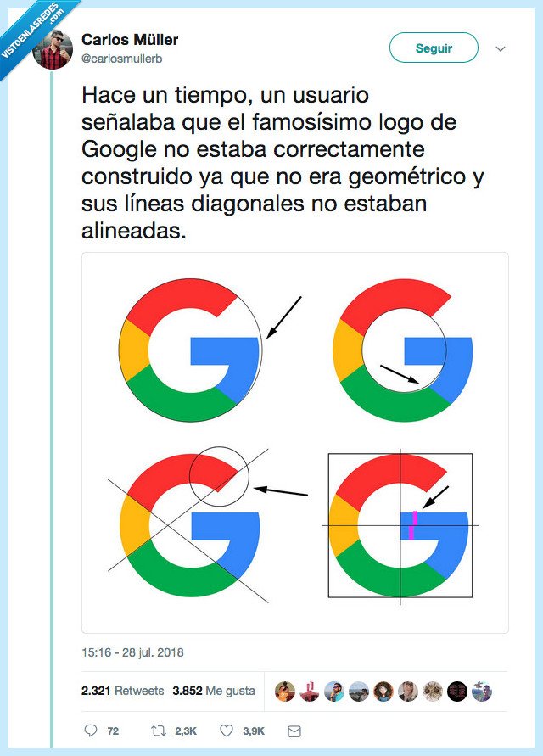543x756 pixels.
Task: Like the tweet with the heart icon
Action: [226, 731]
